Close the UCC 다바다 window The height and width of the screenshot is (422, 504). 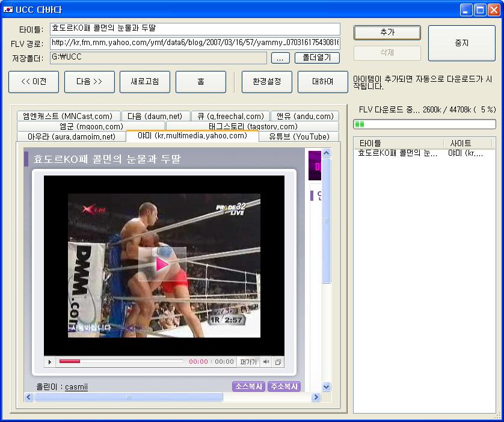494,10
